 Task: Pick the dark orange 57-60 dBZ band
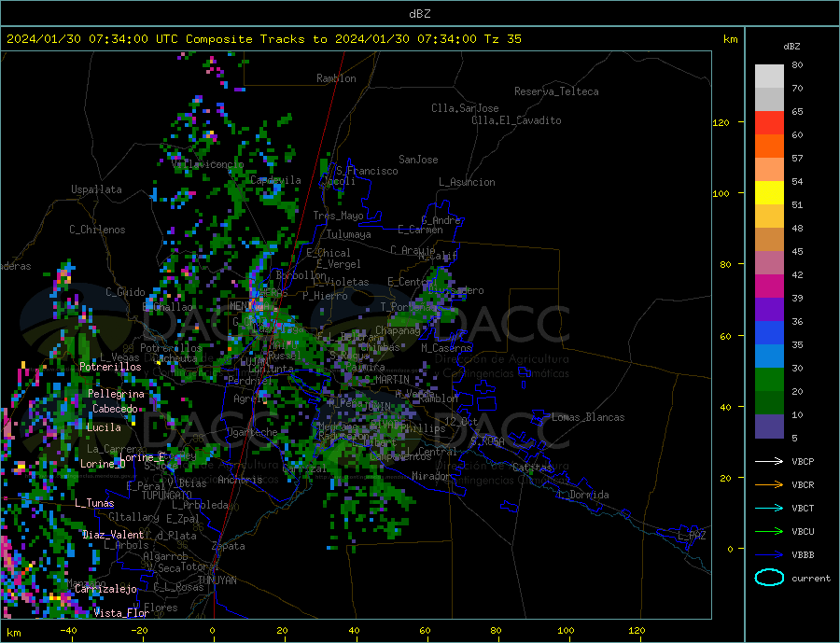coord(769,147)
